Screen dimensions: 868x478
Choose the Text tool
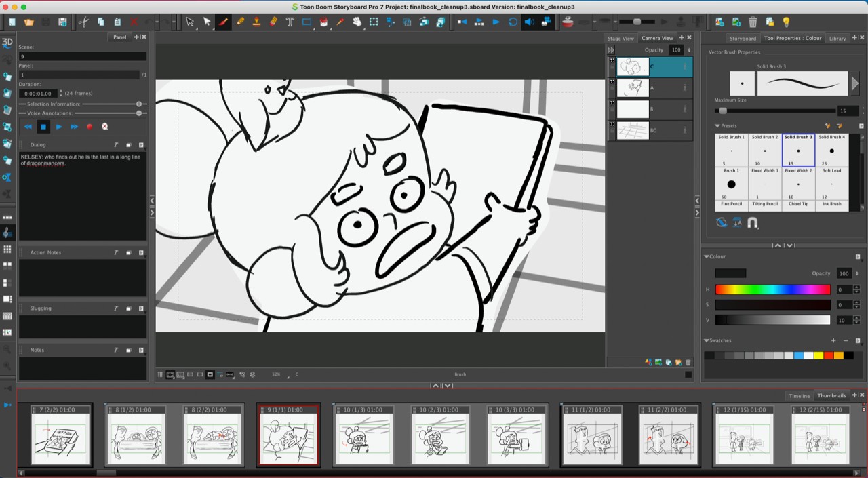[290, 22]
